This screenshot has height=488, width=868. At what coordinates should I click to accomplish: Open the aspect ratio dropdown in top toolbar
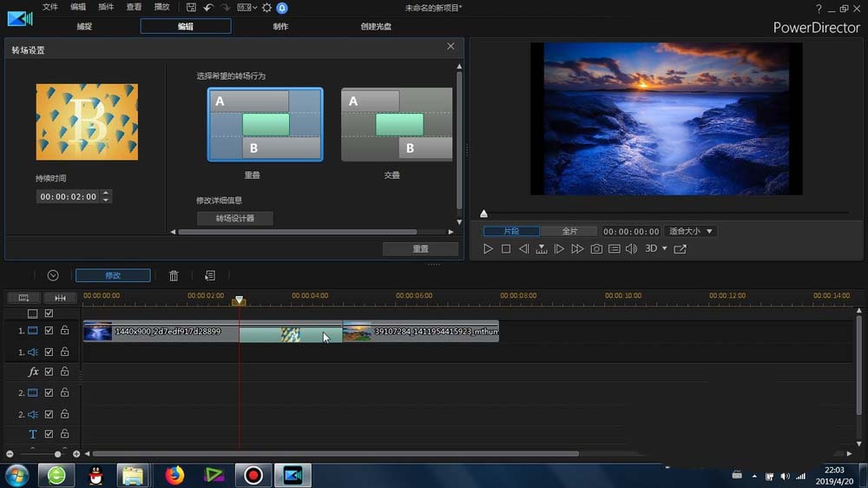[247, 8]
